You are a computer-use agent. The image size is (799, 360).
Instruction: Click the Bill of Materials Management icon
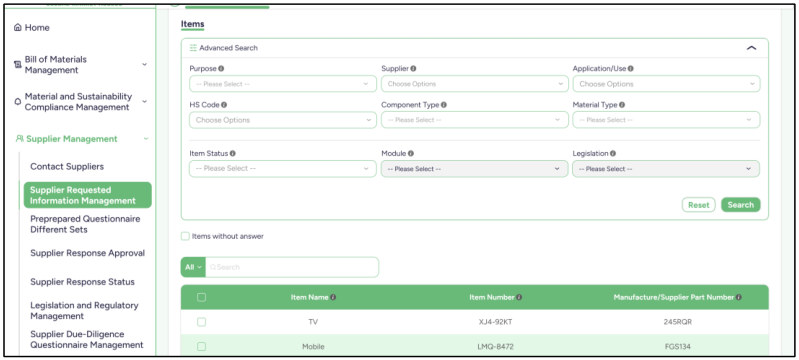[18, 65]
